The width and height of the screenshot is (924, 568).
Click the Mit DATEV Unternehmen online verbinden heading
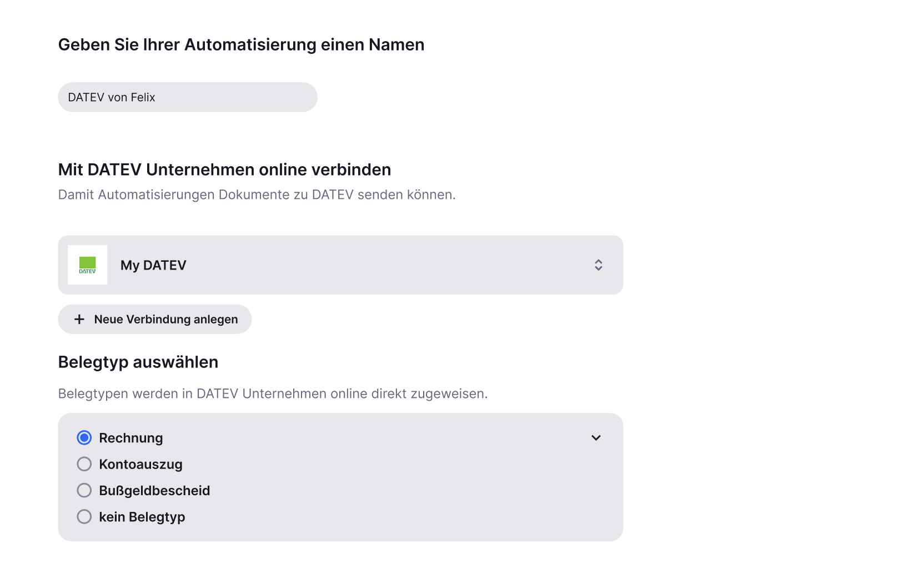225,170
